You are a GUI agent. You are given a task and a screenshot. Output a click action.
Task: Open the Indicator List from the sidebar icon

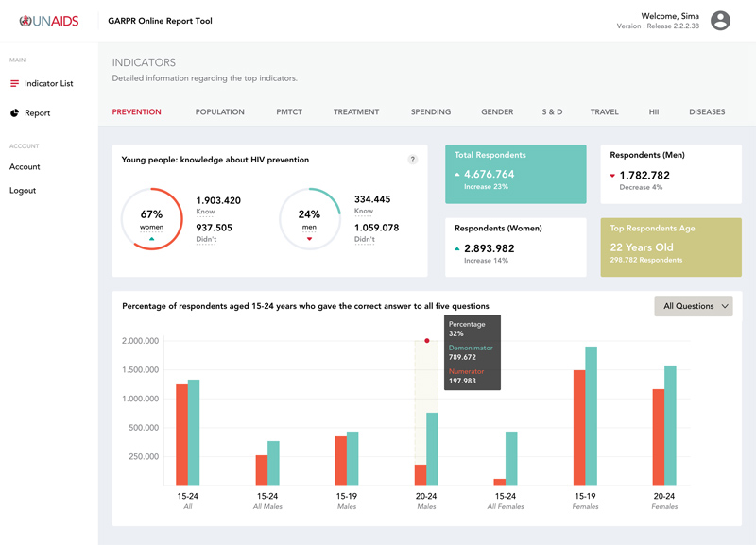[15, 83]
